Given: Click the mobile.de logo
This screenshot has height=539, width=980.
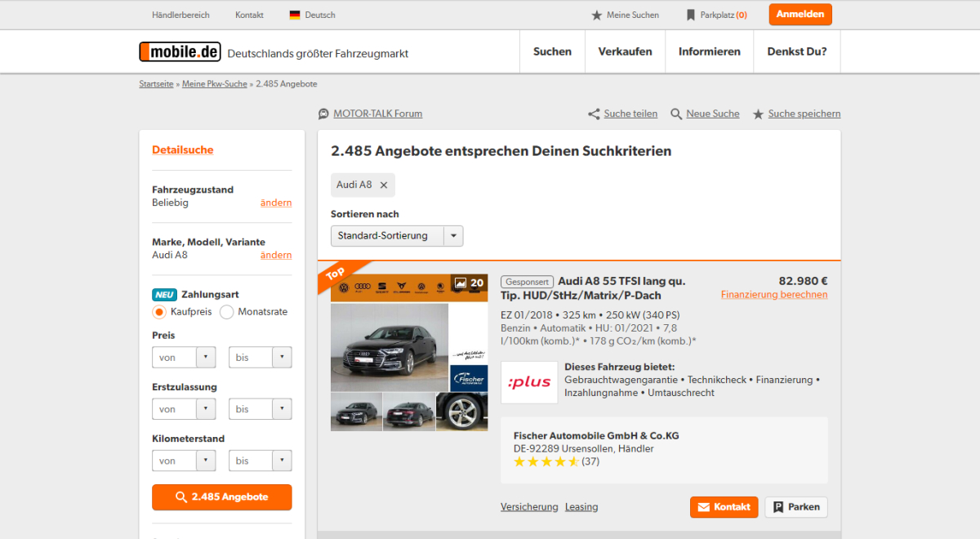Looking at the screenshot, I should click(180, 51).
